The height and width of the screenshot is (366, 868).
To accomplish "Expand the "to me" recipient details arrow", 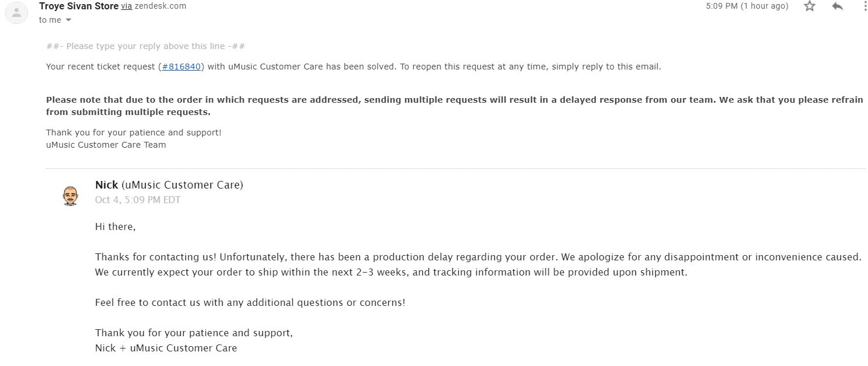I will pos(69,20).
